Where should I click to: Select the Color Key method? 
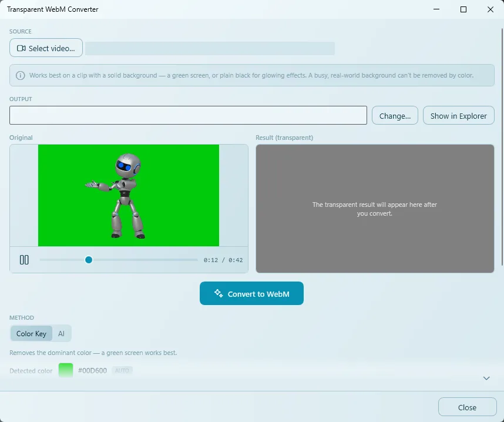coord(32,334)
